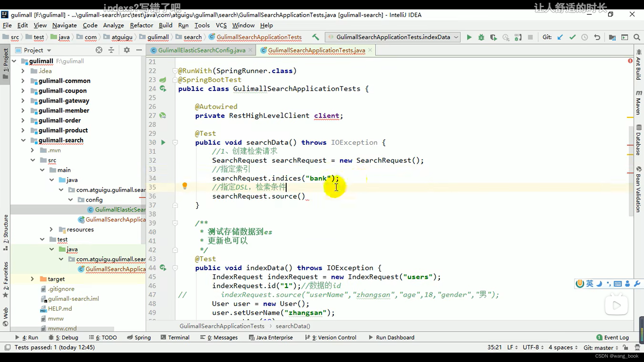This screenshot has width=644, height=362.
Task: Change file encoding UTF-8 in status bar
Action: point(533,347)
